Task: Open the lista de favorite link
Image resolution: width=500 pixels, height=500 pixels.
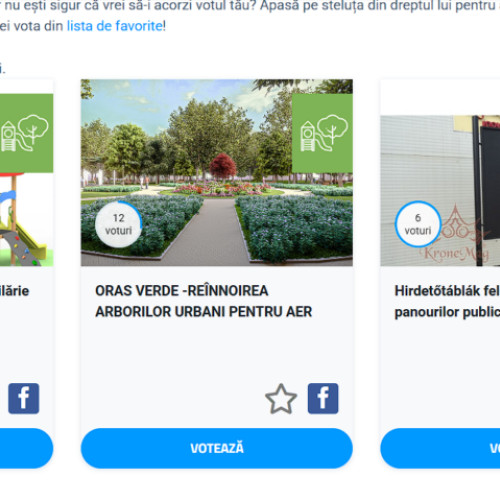Action: click(115, 26)
